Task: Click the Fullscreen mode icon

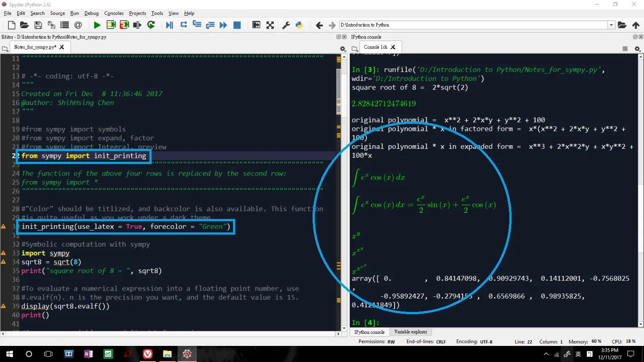Action: tap(270, 25)
